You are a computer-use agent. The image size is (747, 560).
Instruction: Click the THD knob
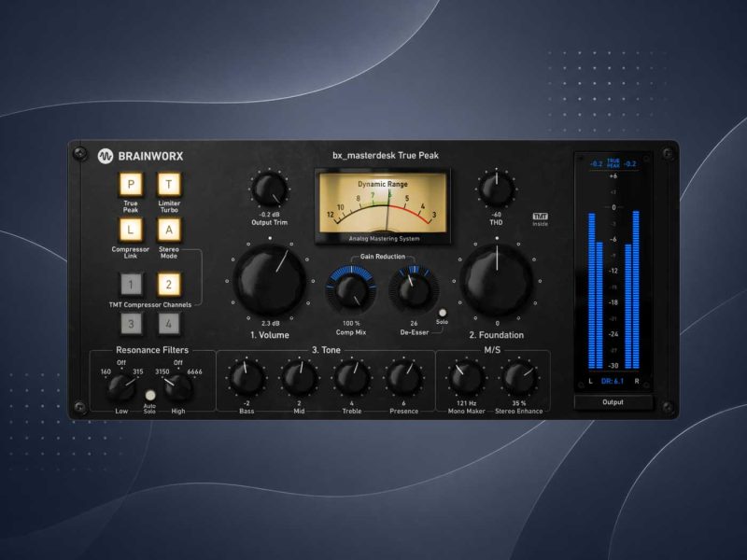[496, 189]
